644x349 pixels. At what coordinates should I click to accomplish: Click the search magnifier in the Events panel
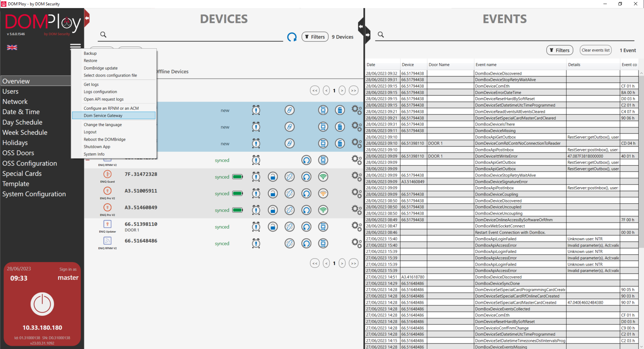click(x=381, y=35)
